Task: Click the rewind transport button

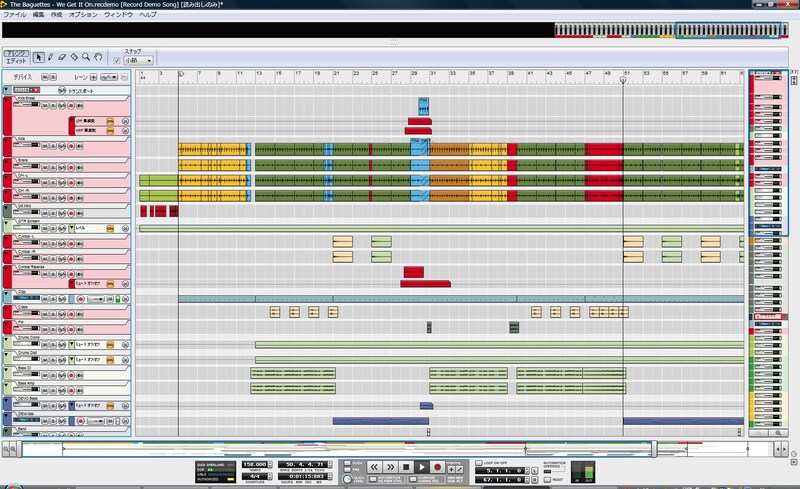Action: click(x=374, y=467)
